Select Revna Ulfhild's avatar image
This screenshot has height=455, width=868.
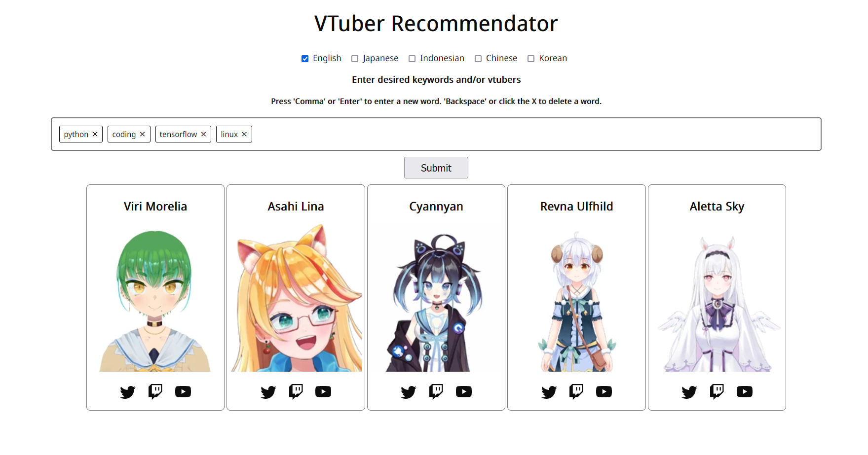pos(576,298)
